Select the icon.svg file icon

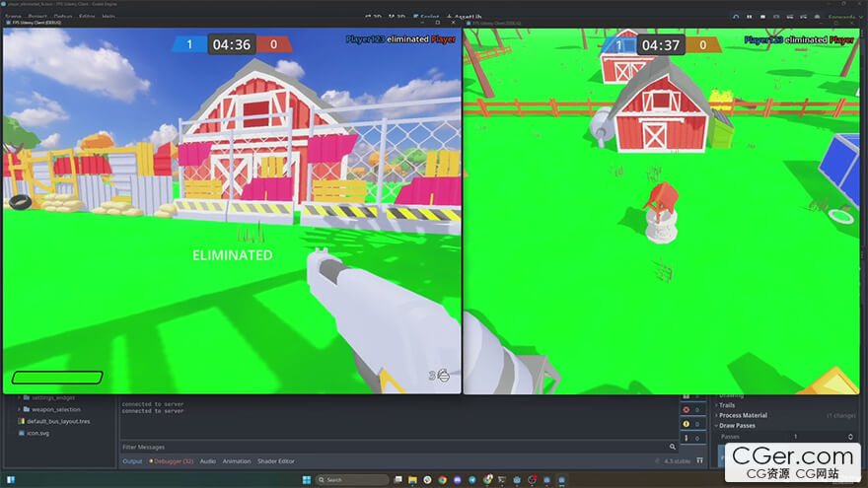tap(21, 433)
